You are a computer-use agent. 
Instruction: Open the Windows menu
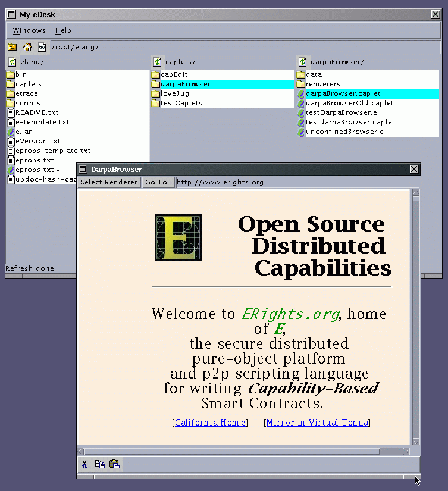tap(29, 30)
